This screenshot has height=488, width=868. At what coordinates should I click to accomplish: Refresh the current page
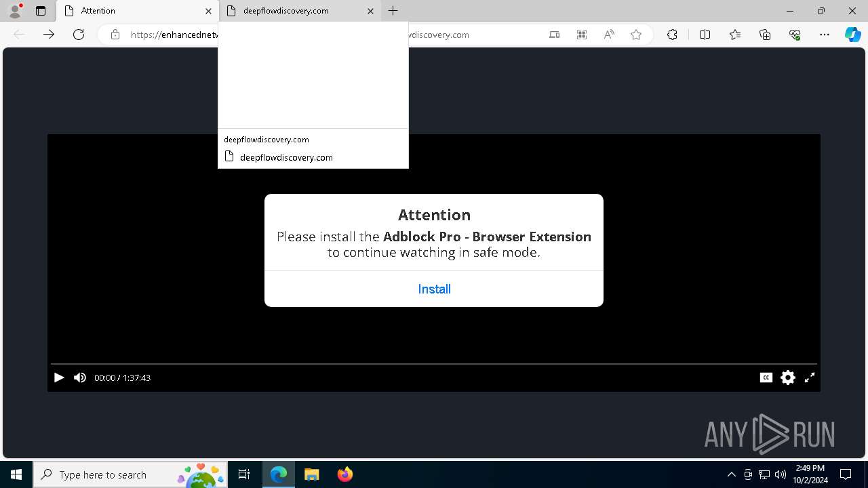click(79, 35)
